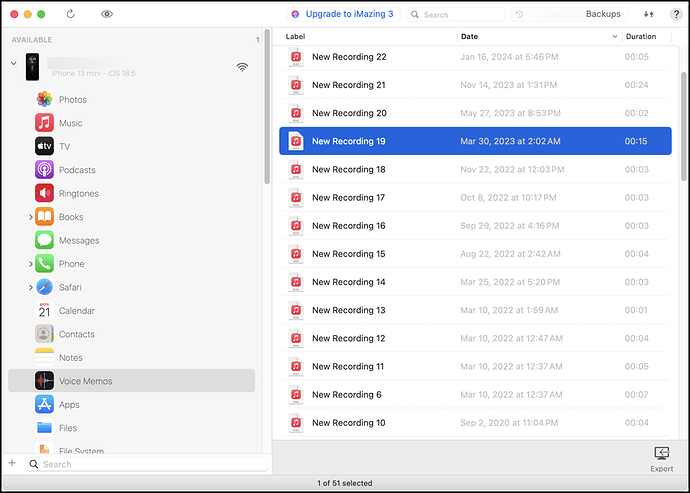Click the iPhone 13 mini device thumbnail
This screenshot has width=690, height=493.
click(x=32, y=67)
